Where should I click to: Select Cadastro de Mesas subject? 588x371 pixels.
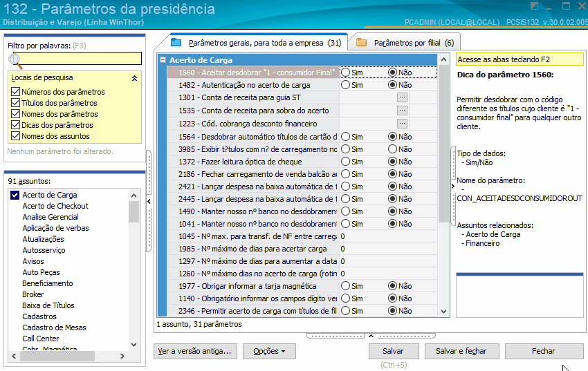(x=54, y=327)
